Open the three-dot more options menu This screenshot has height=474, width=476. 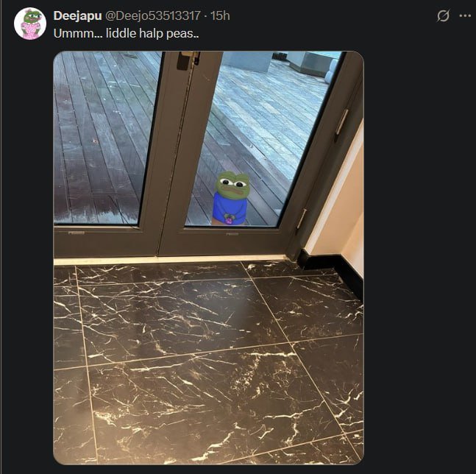(x=465, y=15)
